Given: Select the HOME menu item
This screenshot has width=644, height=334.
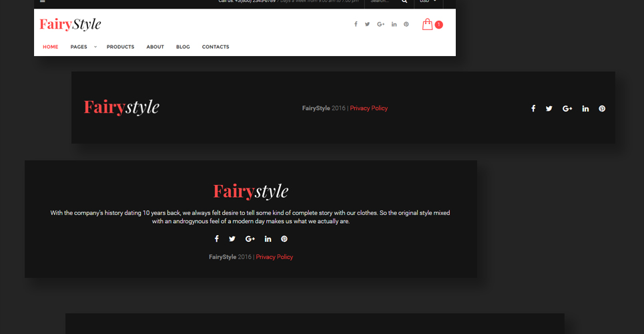Looking at the screenshot, I should [x=51, y=47].
